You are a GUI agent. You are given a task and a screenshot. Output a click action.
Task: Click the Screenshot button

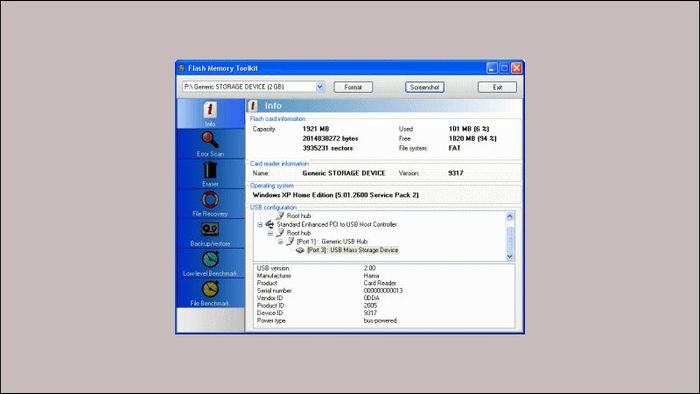[x=425, y=87]
